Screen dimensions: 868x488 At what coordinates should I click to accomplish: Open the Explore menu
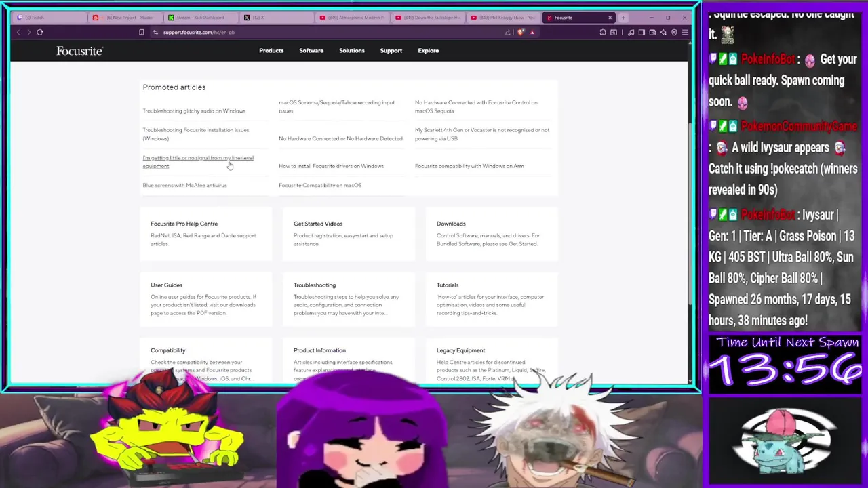click(429, 50)
